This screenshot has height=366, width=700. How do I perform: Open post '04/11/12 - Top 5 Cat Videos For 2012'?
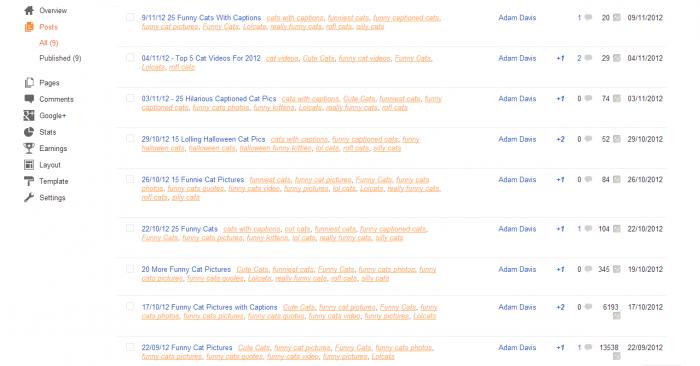click(x=201, y=58)
